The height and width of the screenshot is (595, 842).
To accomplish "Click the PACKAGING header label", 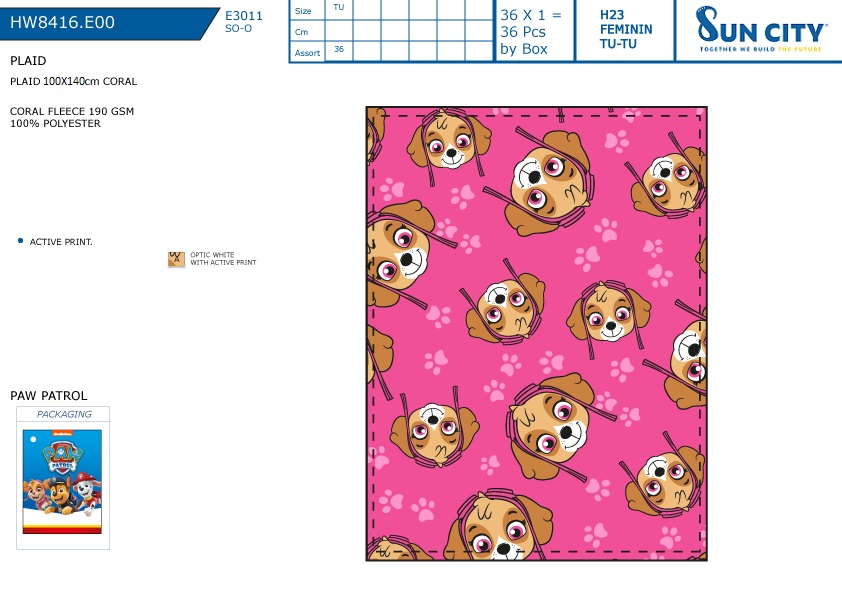I will (x=64, y=414).
